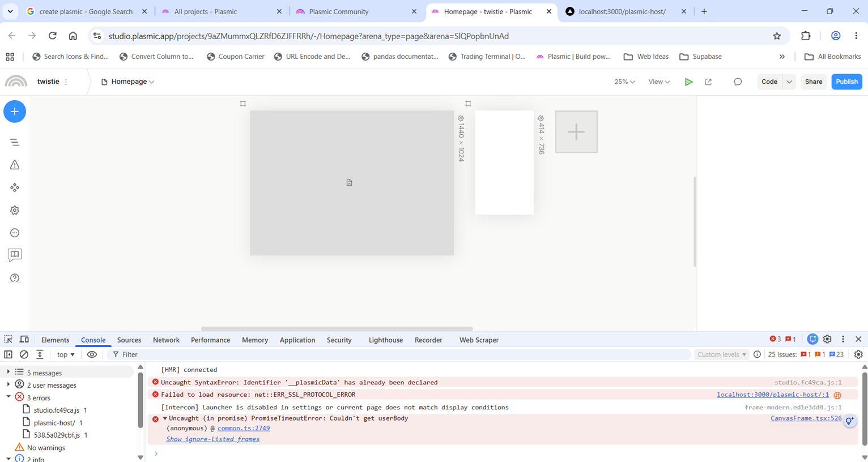This screenshot has height=462, width=868.
Task: Collapse the PromiseTimeoutError stack trace triangle
Action: point(165,418)
